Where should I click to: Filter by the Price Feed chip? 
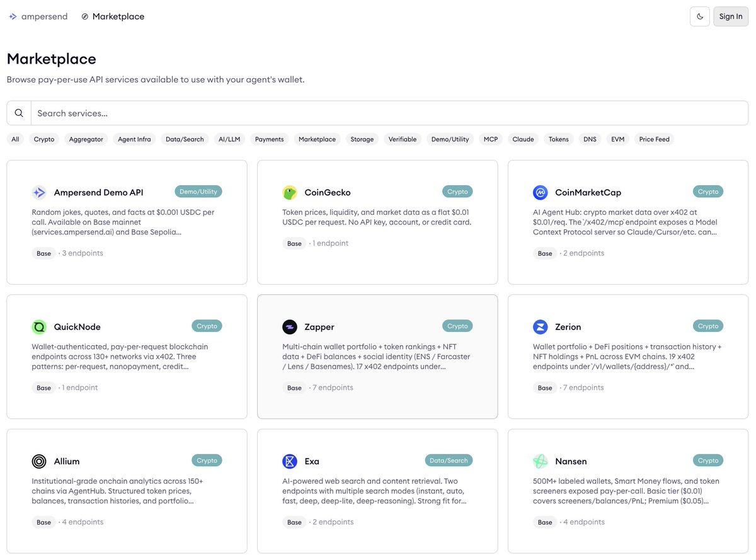click(x=654, y=139)
